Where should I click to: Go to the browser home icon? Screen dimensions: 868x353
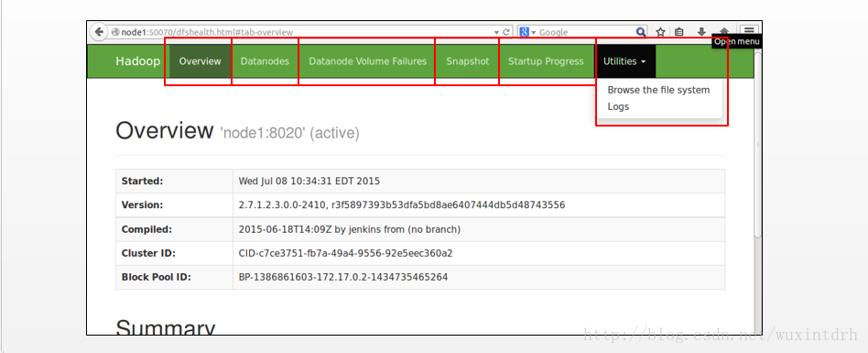pos(723,31)
